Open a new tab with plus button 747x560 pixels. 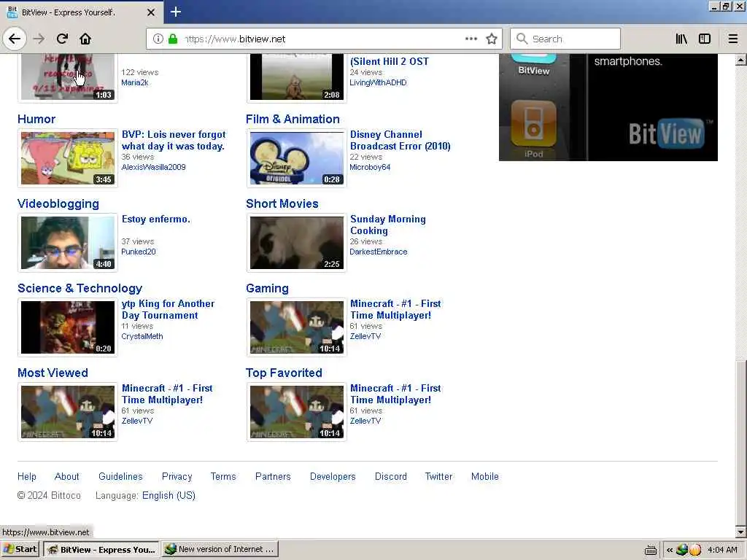coord(175,12)
